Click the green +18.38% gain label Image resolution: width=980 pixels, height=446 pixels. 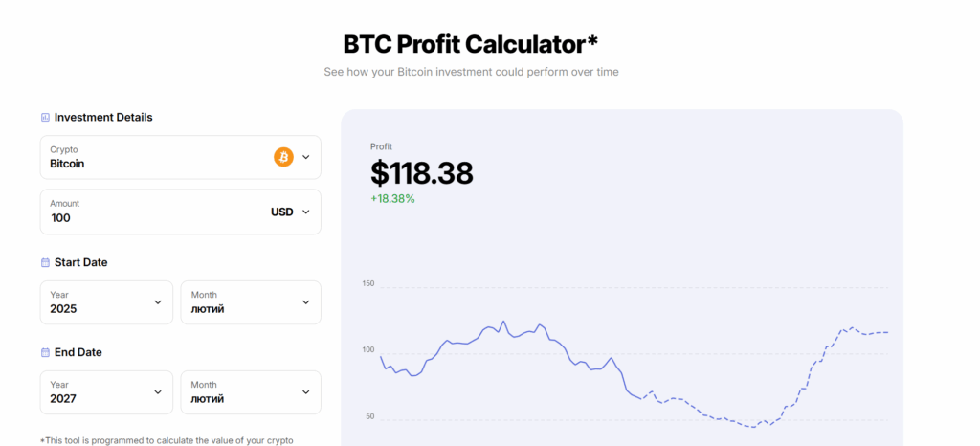pos(392,199)
